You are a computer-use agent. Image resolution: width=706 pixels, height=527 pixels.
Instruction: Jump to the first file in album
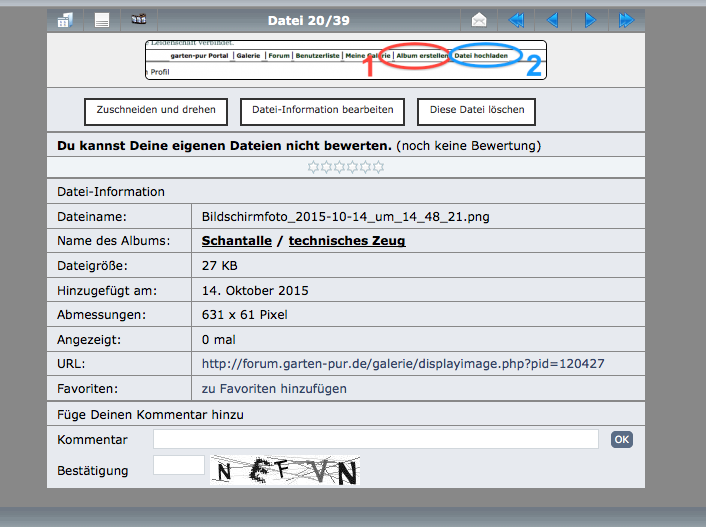(516, 20)
